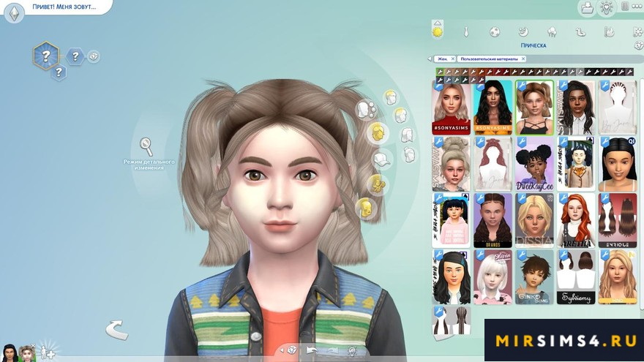
Task: Select the long blonde wavy hairstyle, bottom right
Action: coord(618,277)
